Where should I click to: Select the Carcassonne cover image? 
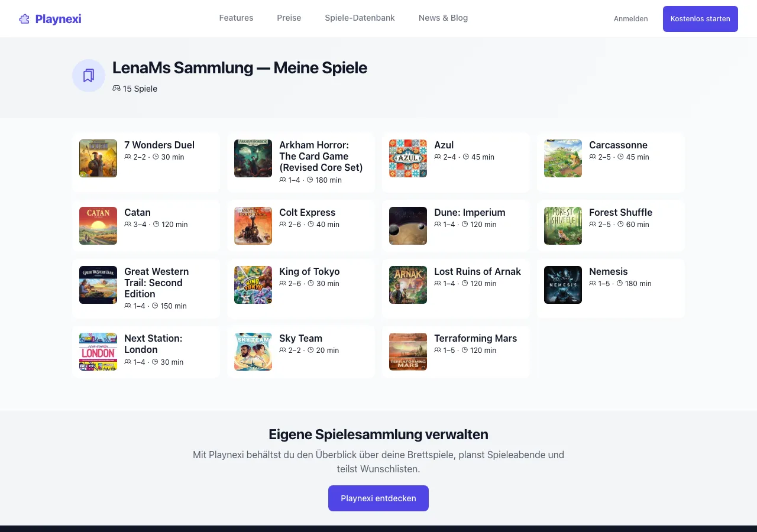click(563, 158)
